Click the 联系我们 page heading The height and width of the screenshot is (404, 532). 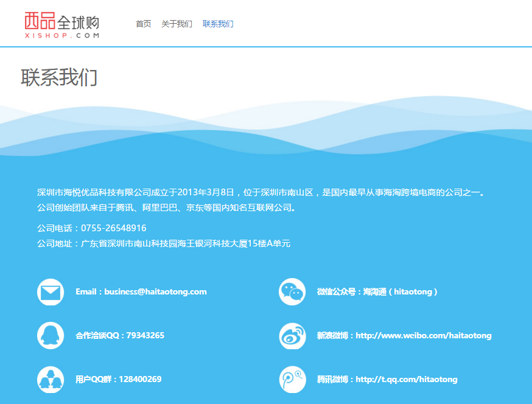(x=59, y=77)
